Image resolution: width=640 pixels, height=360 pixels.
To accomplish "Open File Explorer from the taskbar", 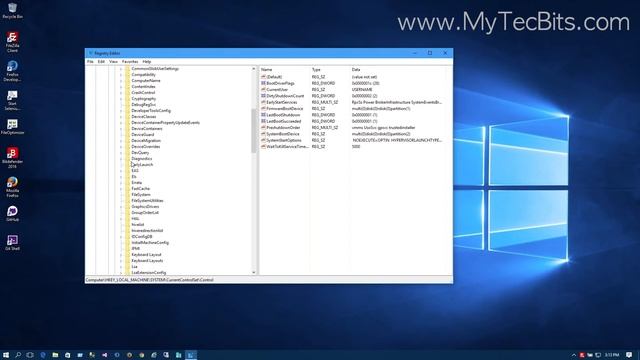I will [x=55, y=355].
